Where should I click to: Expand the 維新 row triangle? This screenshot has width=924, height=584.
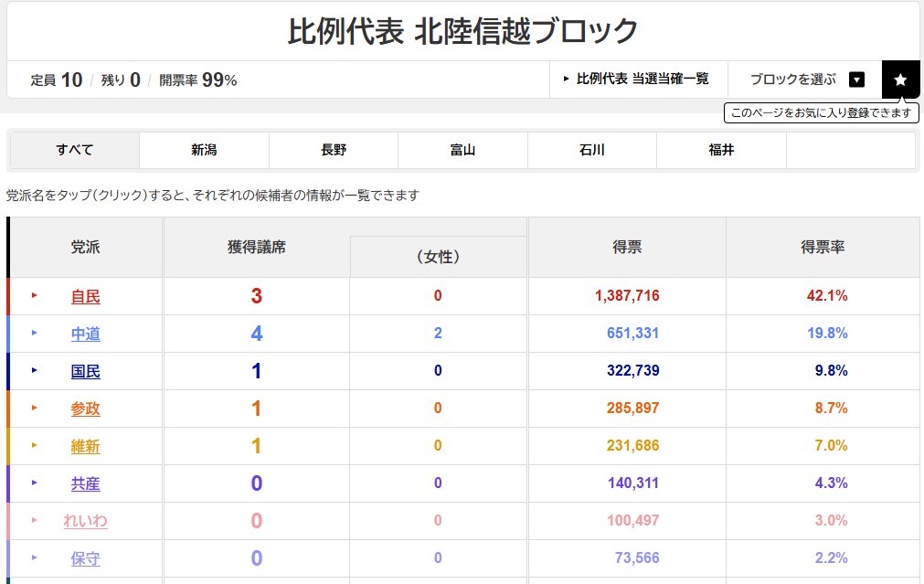pos(34,445)
